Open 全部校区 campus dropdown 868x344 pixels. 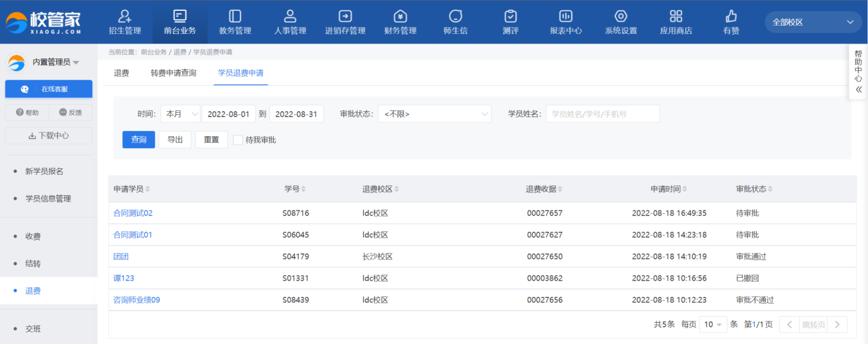[x=813, y=22]
